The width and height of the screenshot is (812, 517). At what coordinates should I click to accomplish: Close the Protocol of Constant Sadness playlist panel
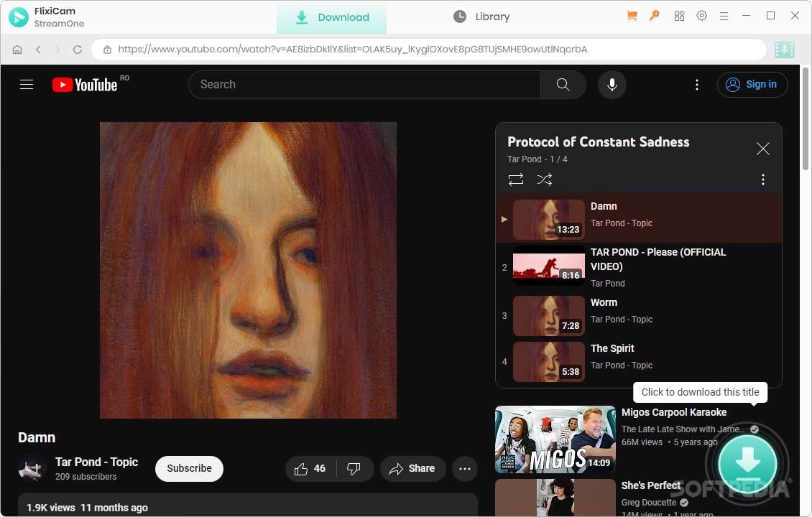(763, 149)
